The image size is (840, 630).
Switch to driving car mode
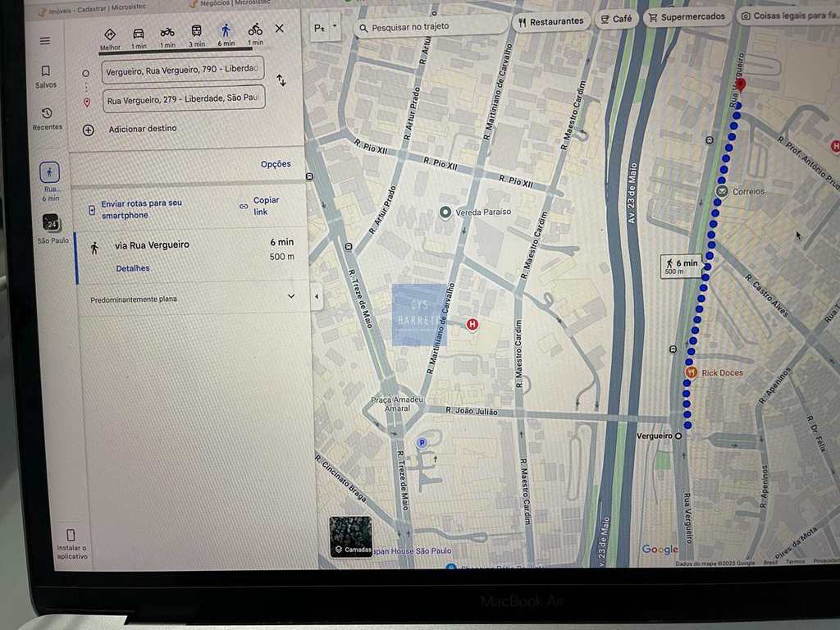tap(138, 38)
